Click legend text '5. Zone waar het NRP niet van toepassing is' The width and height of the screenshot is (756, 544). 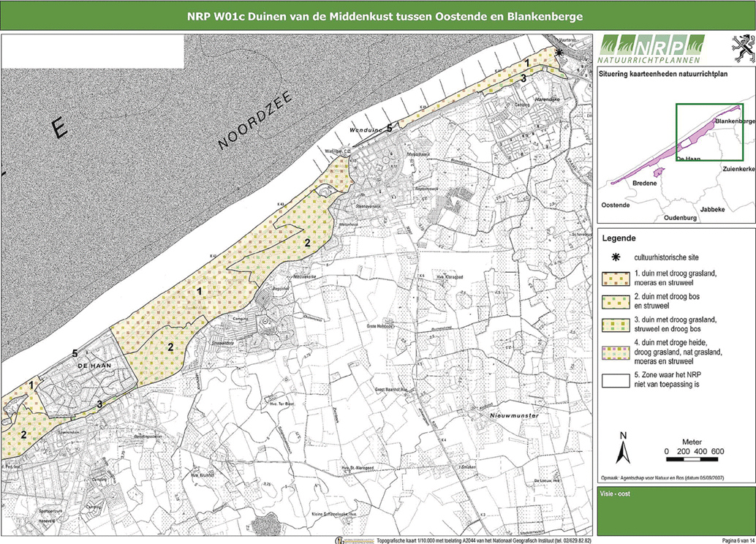pyautogui.click(x=668, y=380)
